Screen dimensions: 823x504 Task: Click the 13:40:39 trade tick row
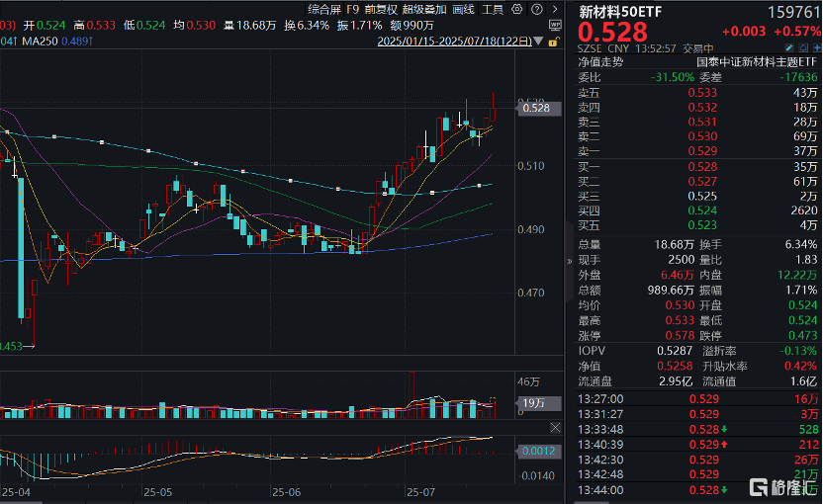tap(697, 445)
